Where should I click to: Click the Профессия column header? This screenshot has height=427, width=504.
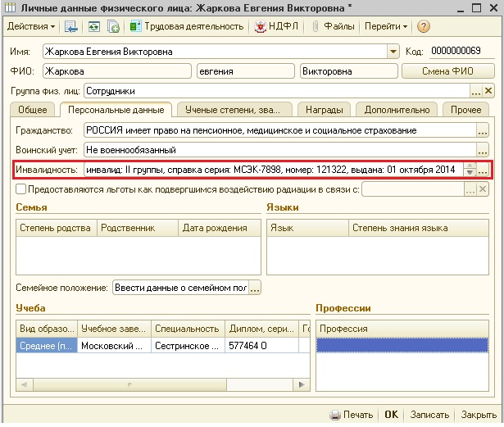tap(402, 329)
